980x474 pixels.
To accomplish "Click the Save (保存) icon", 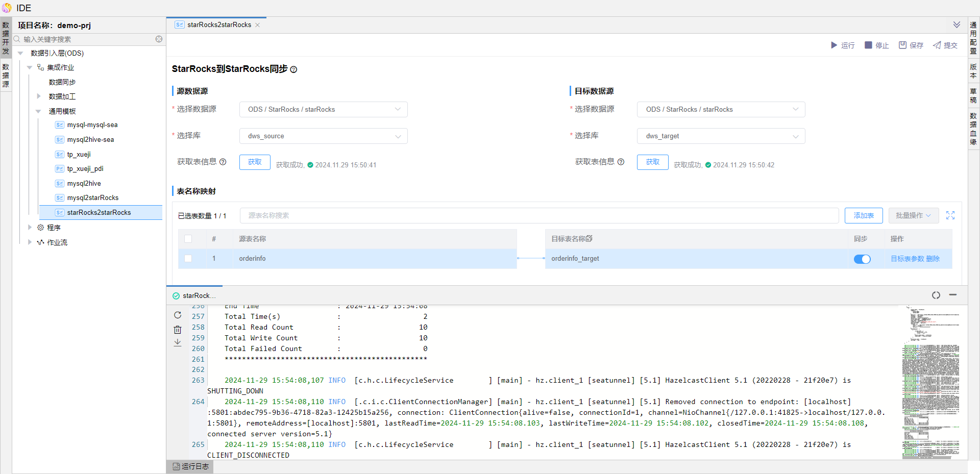I will point(902,45).
